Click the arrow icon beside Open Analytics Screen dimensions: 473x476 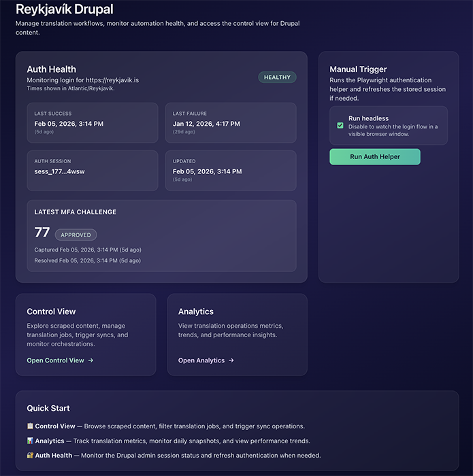(231, 360)
